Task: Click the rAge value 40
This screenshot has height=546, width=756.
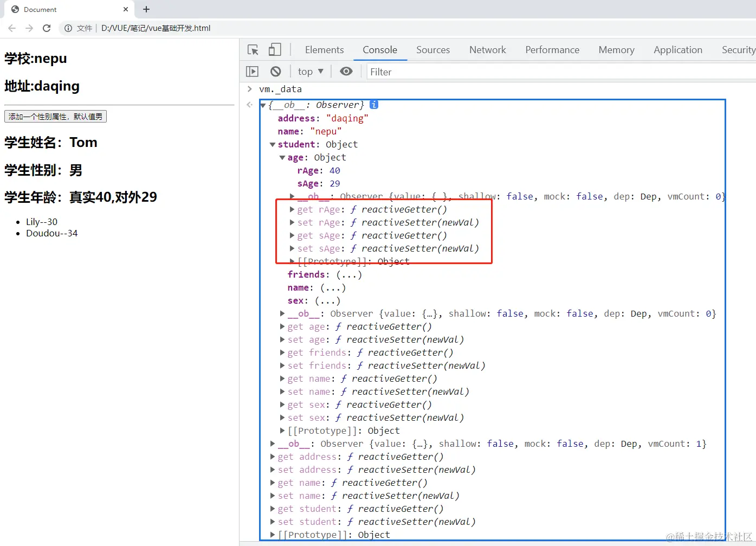Action: click(x=335, y=170)
